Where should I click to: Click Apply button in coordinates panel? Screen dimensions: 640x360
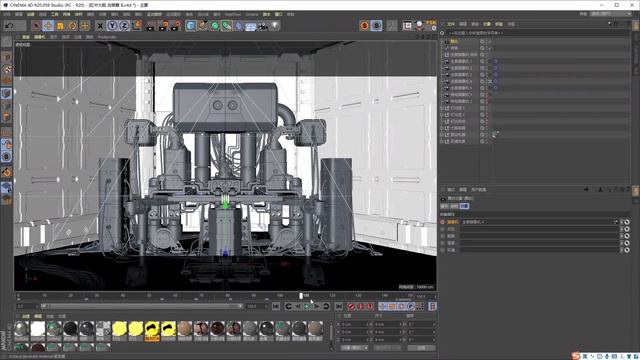click(421, 348)
